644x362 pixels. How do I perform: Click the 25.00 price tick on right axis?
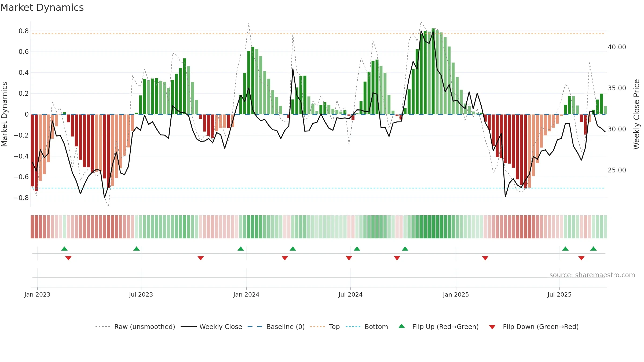617,170
